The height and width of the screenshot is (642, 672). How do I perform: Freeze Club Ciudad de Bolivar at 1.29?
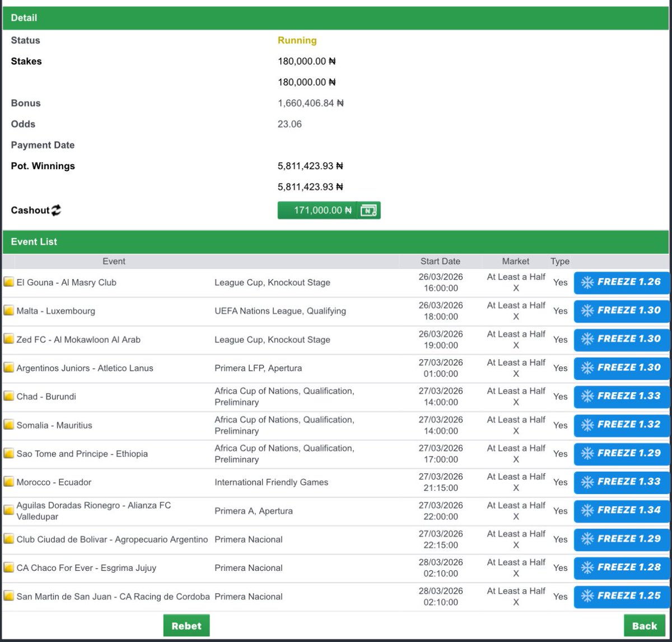[622, 539]
